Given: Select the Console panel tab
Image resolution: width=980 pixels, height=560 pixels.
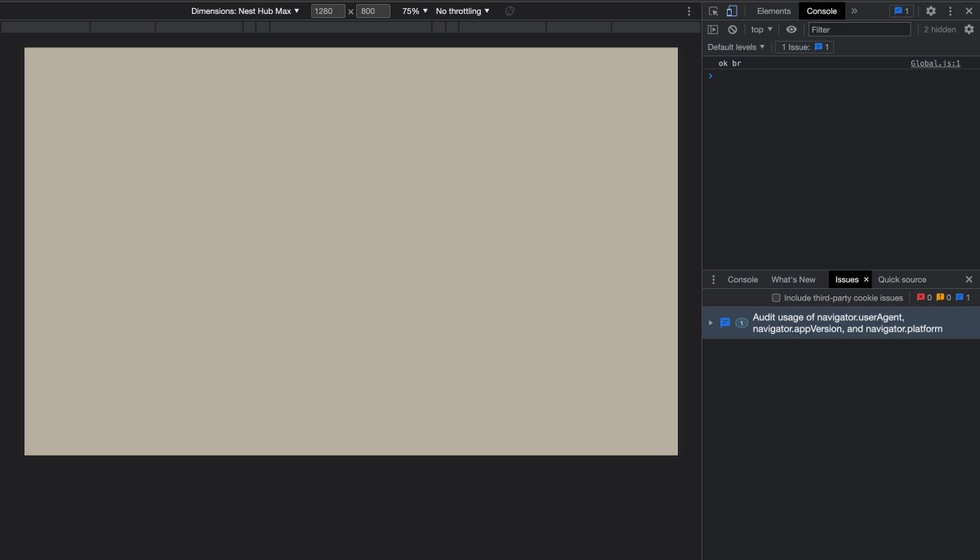Looking at the screenshot, I should click(x=822, y=11).
